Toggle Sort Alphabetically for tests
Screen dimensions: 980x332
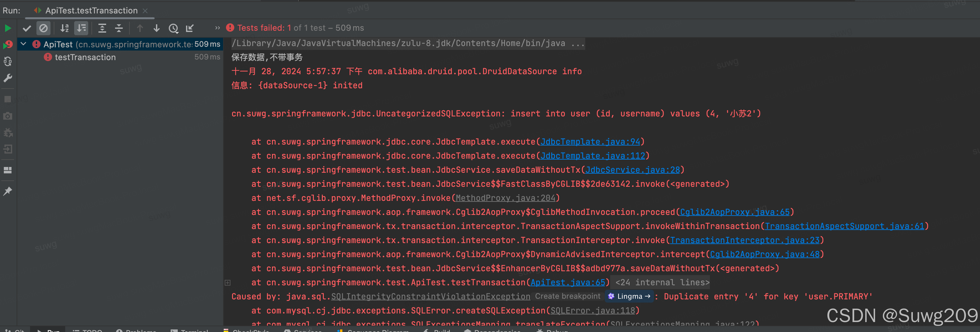pos(65,28)
